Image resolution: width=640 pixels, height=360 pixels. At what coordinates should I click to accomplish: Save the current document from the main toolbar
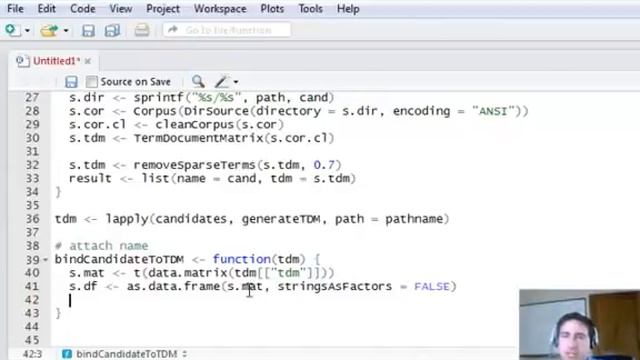pyautogui.click(x=88, y=31)
